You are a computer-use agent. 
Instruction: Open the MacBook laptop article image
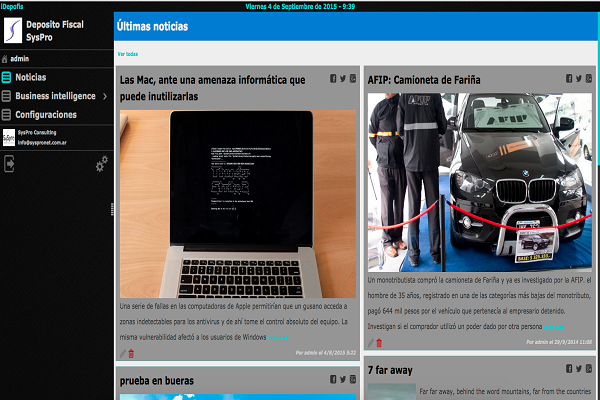click(x=238, y=204)
